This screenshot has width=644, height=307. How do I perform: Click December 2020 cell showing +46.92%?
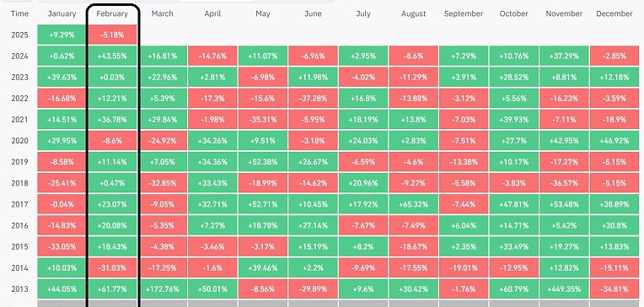point(614,141)
